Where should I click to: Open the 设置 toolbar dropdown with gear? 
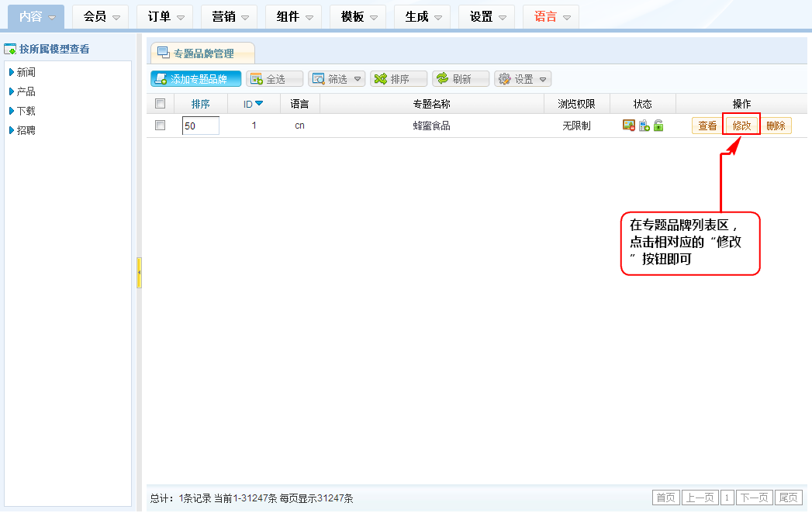coord(523,79)
